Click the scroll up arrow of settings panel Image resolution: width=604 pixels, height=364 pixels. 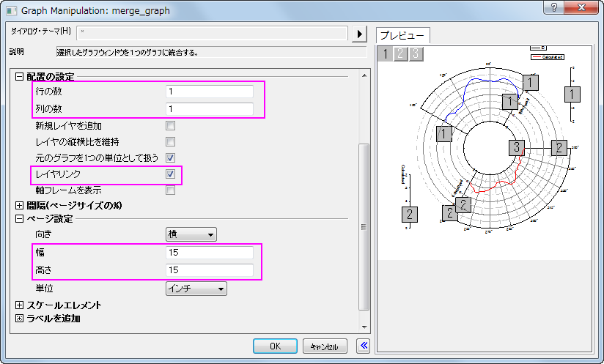pyautogui.click(x=364, y=75)
